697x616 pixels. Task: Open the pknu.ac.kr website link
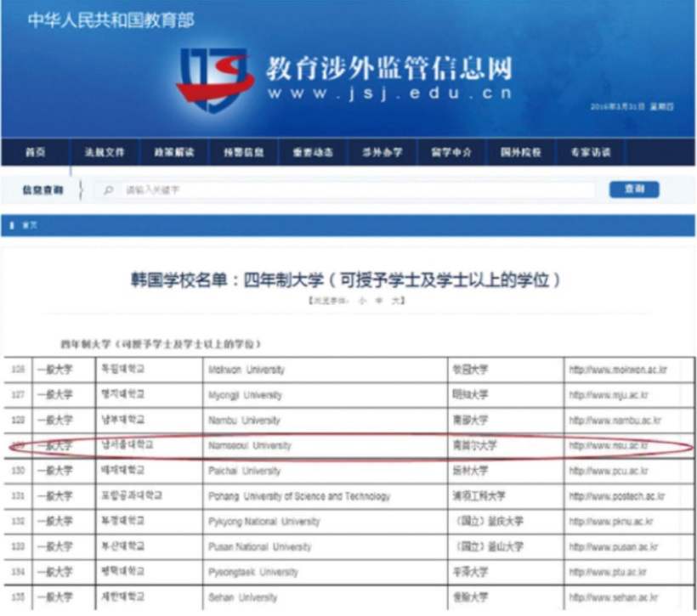(611, 522)
